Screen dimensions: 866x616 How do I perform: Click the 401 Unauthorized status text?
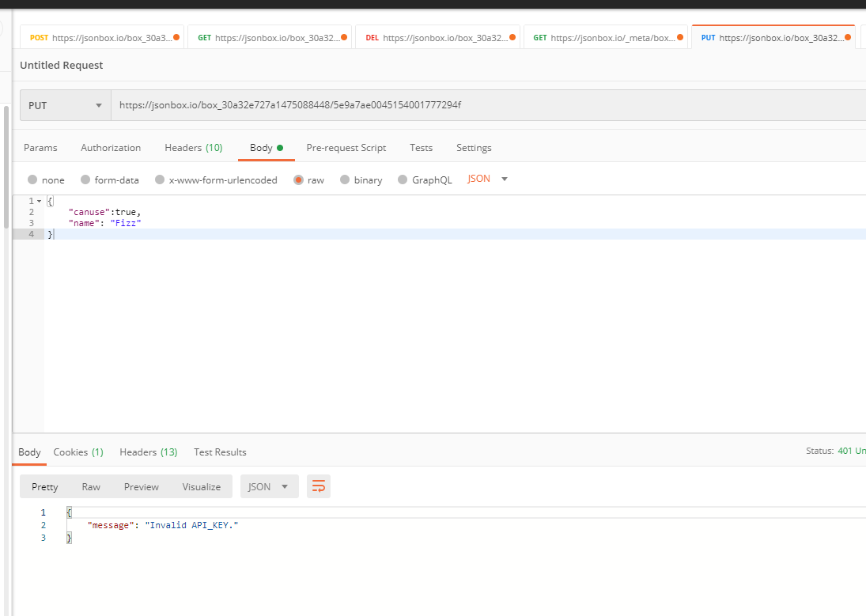click(x=850, y=450)
